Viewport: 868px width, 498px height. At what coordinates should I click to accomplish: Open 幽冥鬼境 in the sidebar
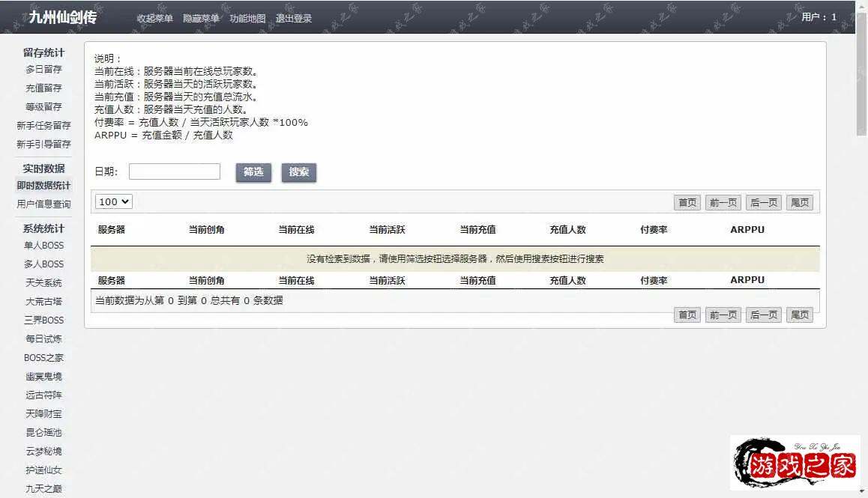(43, 376)
